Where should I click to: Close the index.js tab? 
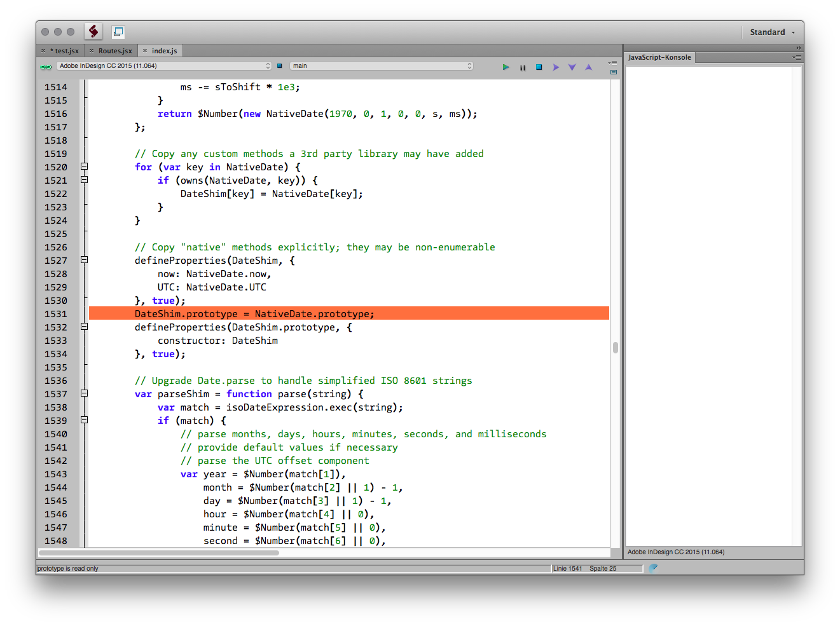pyautogui.click(x=145, y=51)
